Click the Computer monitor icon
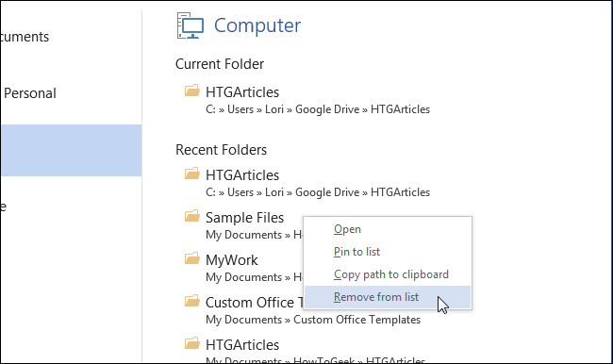Viewport: 613px width, 364px height. point(191,25)
